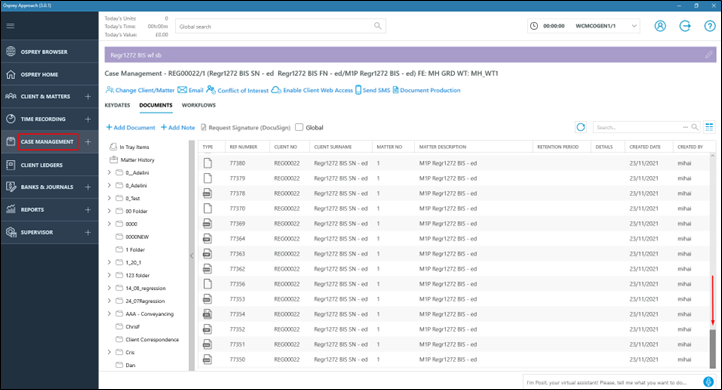Image resolution: width=722 pixels, height=390 pixels.
Task: Click Add Document button
Action: click(131, 128)
